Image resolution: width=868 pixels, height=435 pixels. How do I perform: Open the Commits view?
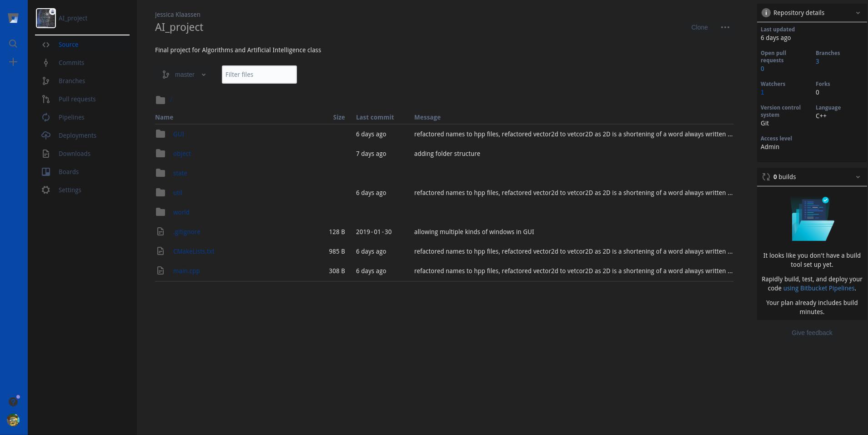tap(71, 62)
